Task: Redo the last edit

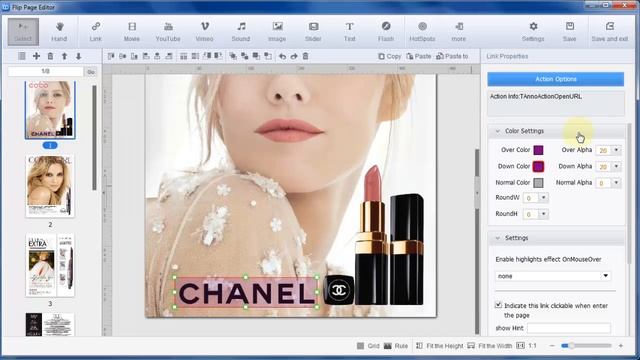Action: pos(294,56)
